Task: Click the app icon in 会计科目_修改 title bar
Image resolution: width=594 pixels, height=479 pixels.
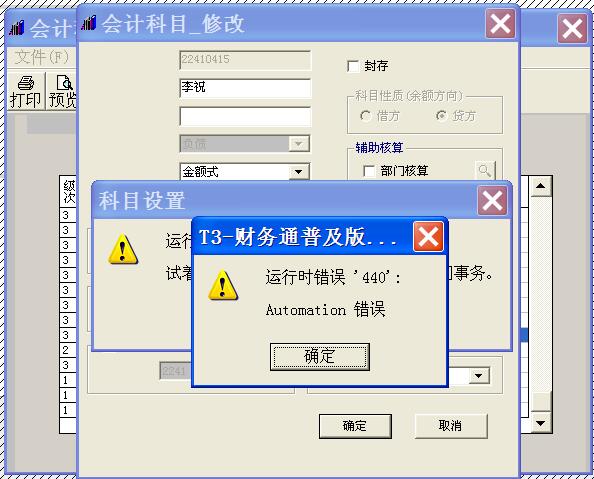Action: [x=89, y=23]
